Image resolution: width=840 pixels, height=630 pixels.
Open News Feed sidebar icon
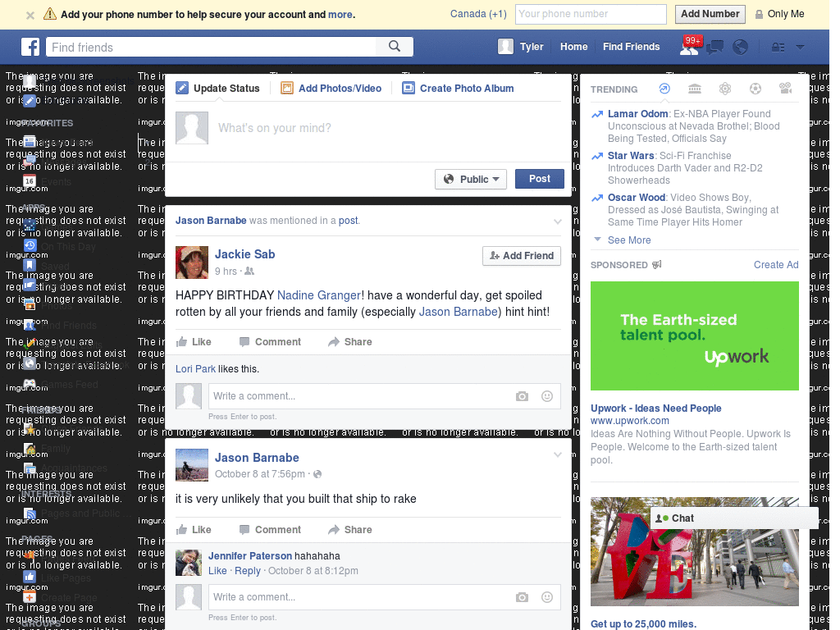(x=30, y=141)
